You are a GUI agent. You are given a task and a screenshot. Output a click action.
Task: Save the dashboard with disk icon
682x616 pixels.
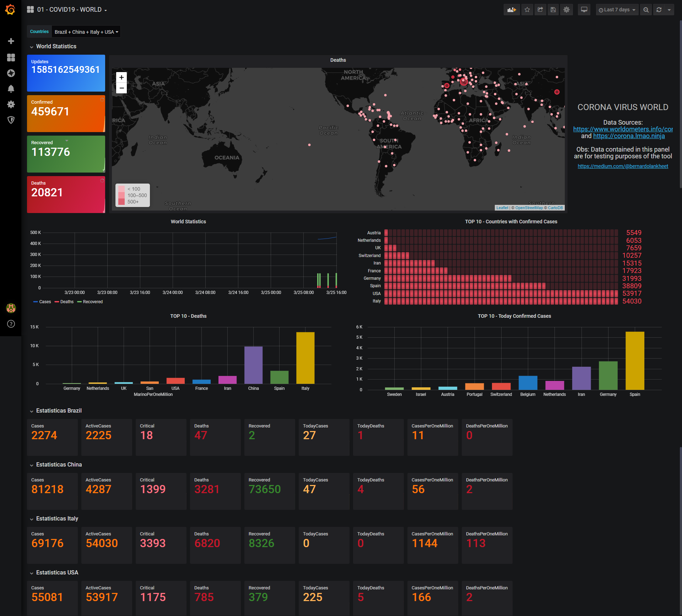(x=553, y=10)
